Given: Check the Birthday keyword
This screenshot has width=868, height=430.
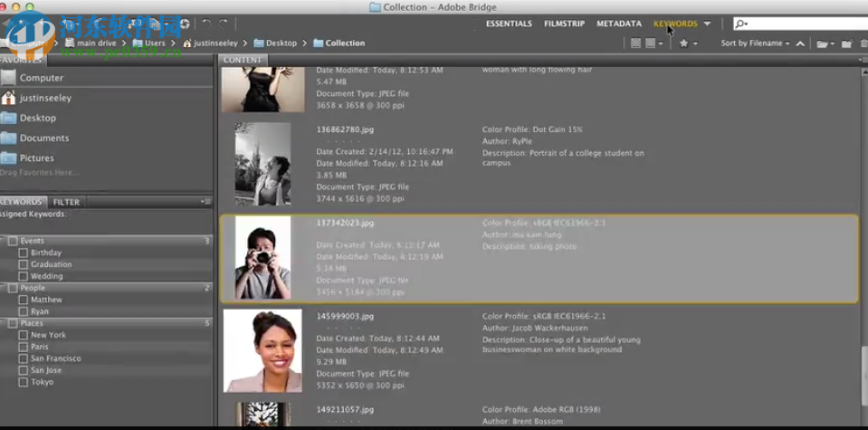Looking at the screenshot, I should coord(23,253).
